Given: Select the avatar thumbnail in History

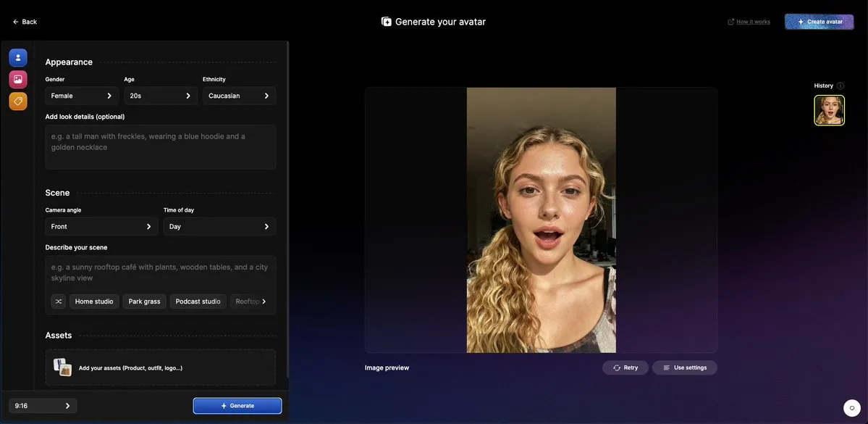Looking at the screenshot, I should point(829,110).
